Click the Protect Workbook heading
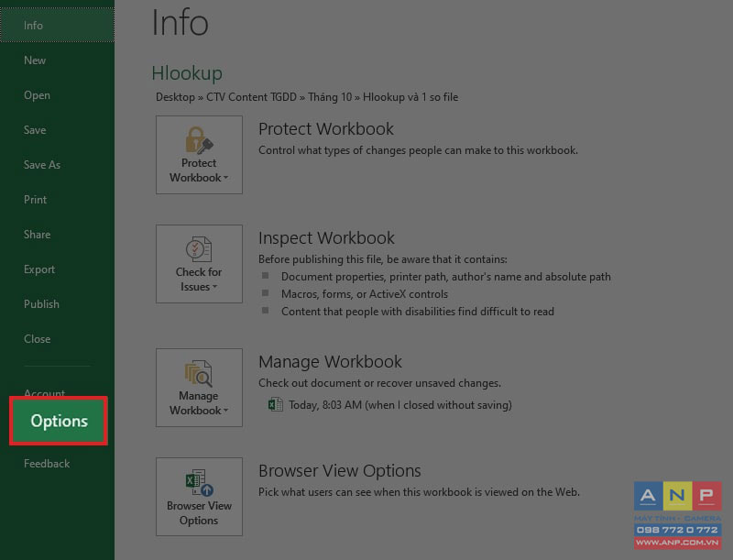The image size is (733, 560). pos(326,129)
